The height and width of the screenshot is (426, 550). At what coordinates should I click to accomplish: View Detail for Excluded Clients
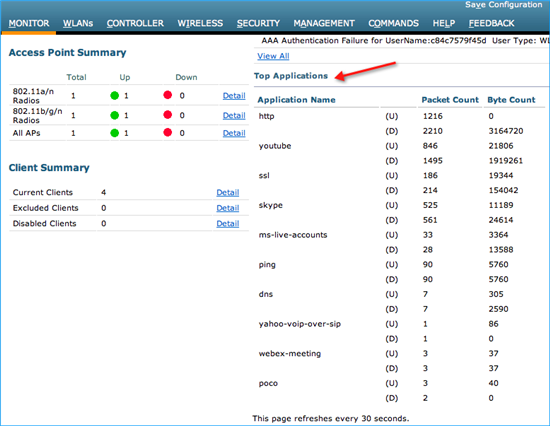(228, 208)
